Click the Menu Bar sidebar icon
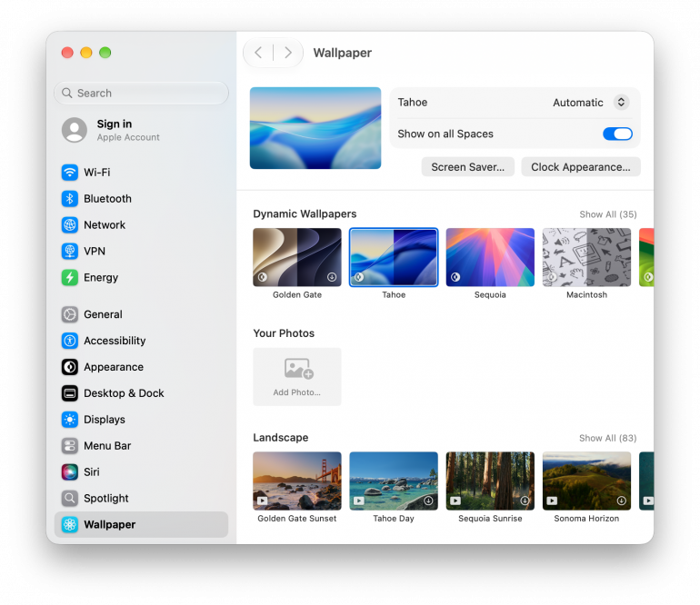 [70, 446]
